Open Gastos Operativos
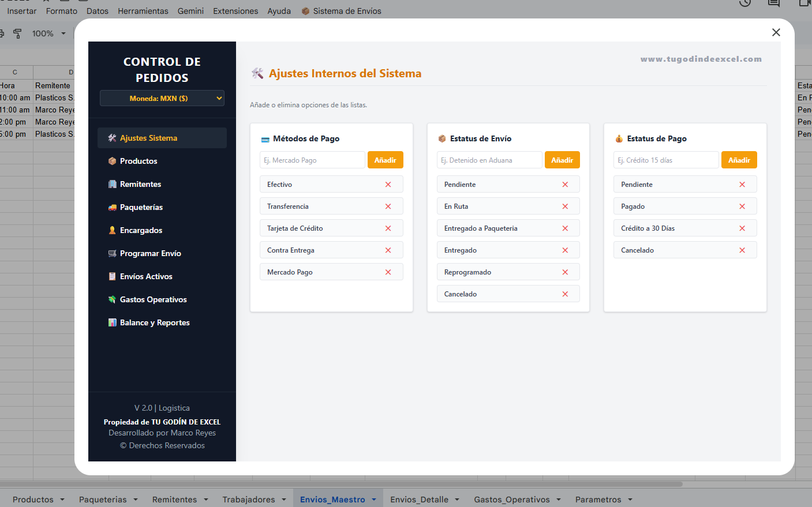 (x=162, y=299)
